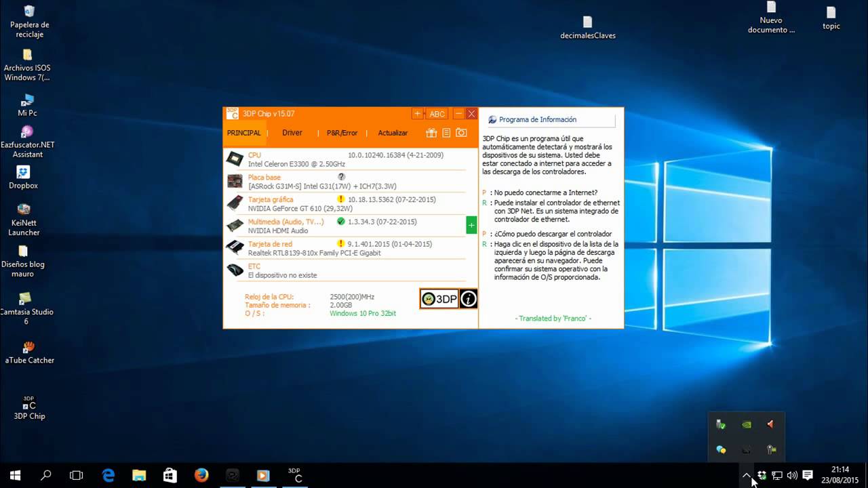Click the Placa base motherboard icon
Viewport: 868px width, 488px height.
click(x=235, y=181)
